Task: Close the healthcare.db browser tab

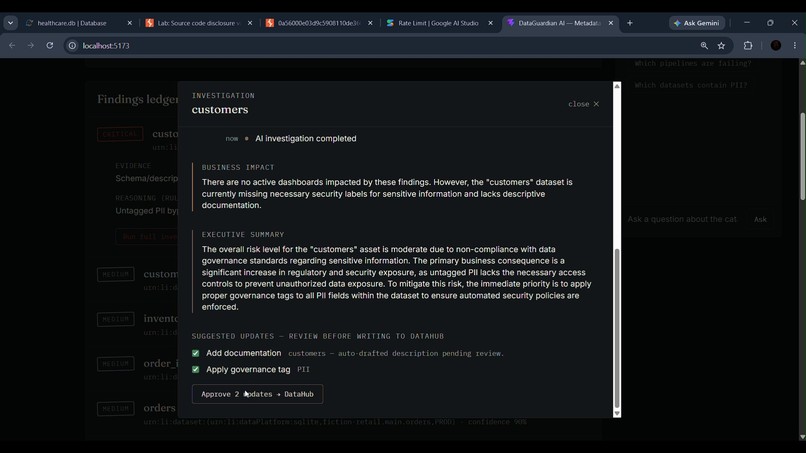Action: tap(130, 23)
